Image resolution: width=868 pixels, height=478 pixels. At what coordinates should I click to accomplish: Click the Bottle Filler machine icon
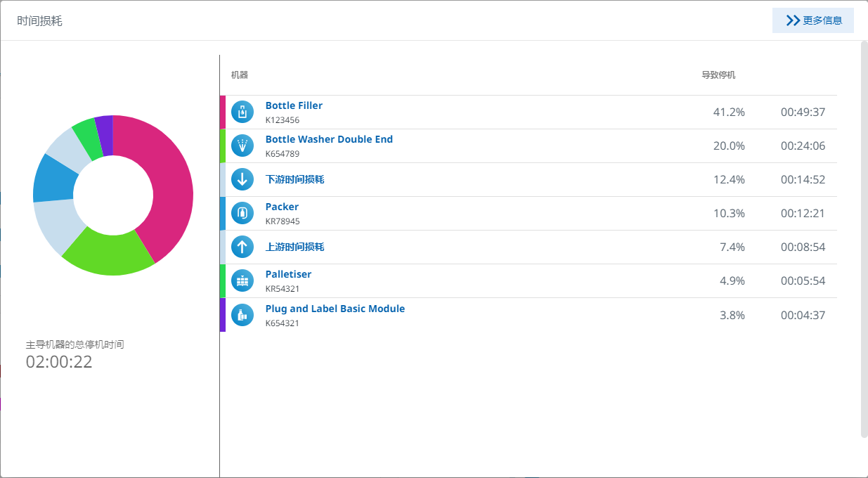[242, 112]
